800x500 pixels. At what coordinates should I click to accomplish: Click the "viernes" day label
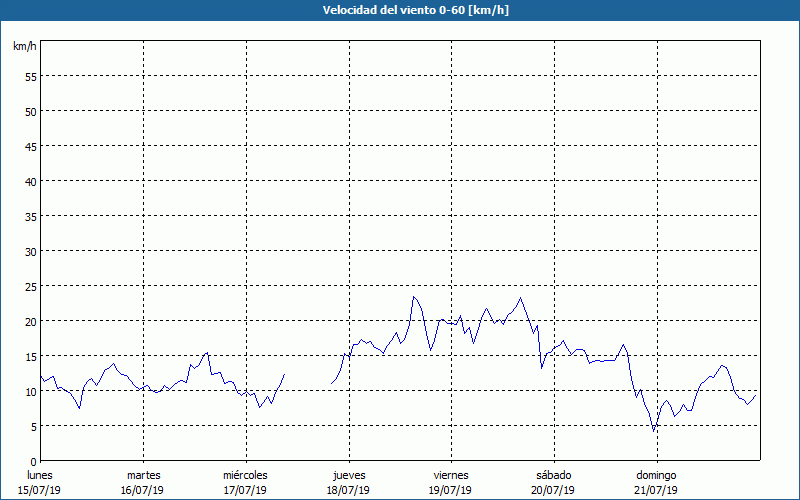tap(451, 475)
